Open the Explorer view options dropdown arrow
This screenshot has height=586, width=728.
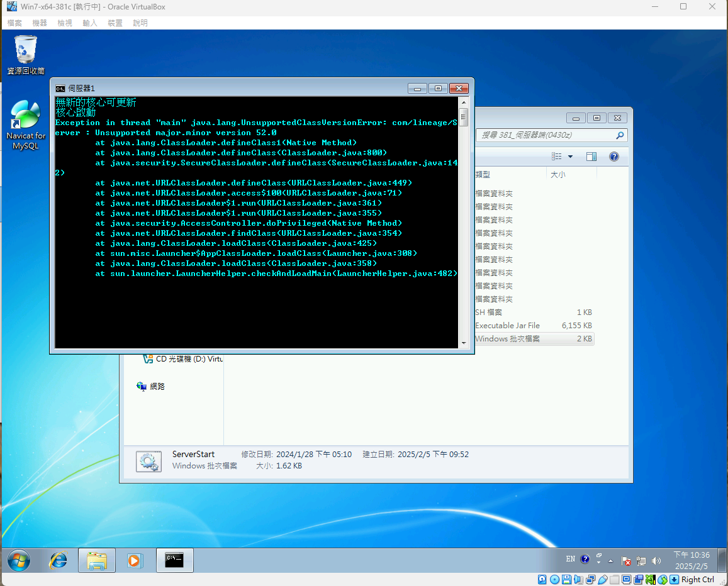(x=570, y=157)
